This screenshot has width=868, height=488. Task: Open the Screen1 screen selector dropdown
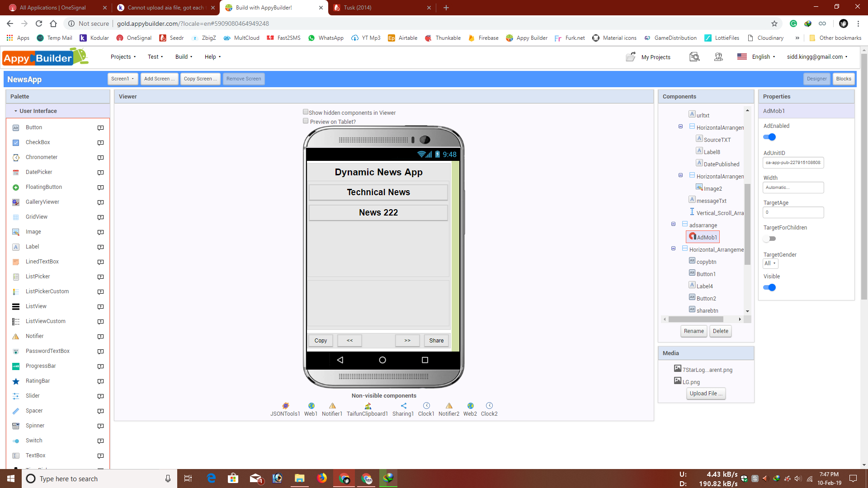click(x=123, y=79)
